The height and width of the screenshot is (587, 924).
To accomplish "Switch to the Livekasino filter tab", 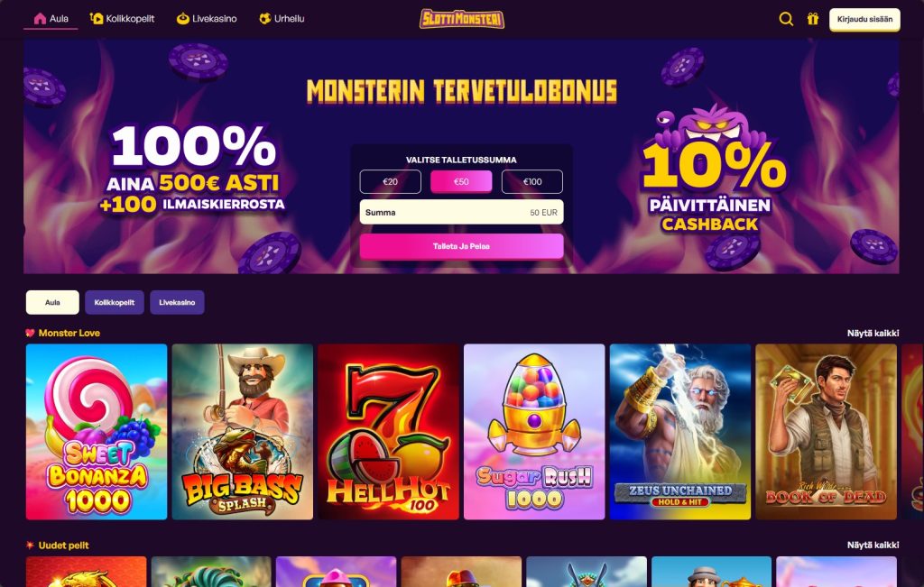I will [x=177, y=302].
